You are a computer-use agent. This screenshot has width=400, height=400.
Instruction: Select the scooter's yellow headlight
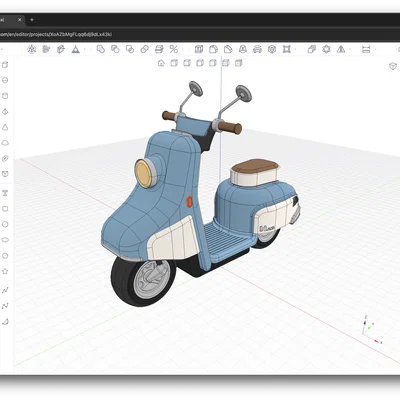coord(144,173)
